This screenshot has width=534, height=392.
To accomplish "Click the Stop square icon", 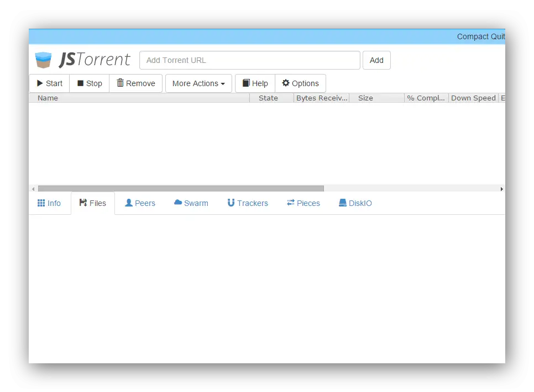I will click(80, 83).
